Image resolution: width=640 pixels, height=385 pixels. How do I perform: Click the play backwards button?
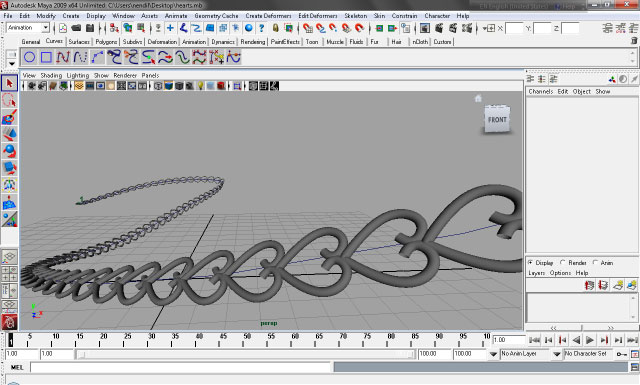[576, 340]
